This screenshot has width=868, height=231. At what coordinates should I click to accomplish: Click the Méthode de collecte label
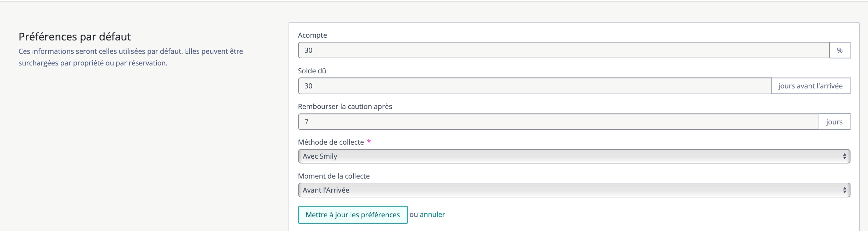coord(331,142)
